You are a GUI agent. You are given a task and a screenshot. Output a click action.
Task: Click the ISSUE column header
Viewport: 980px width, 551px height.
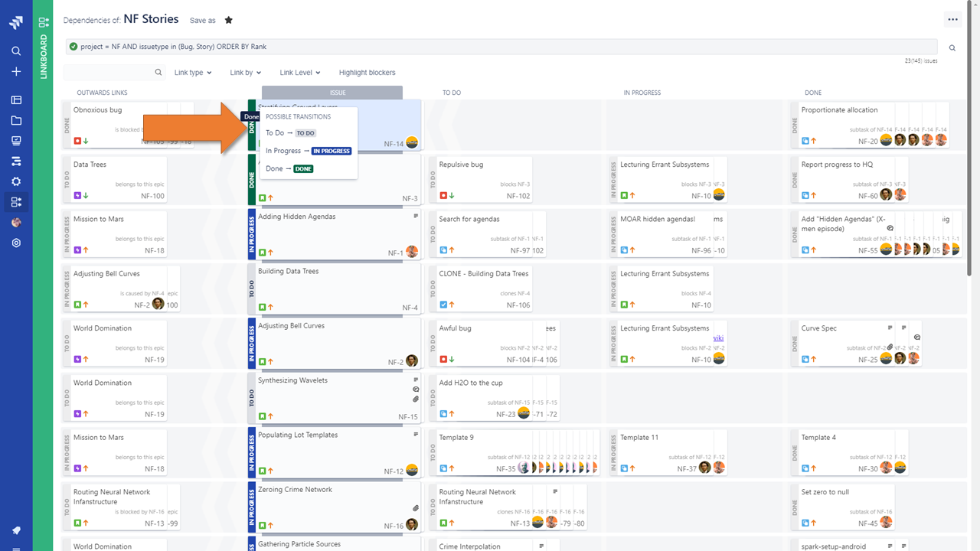click(x=332, y=93)
